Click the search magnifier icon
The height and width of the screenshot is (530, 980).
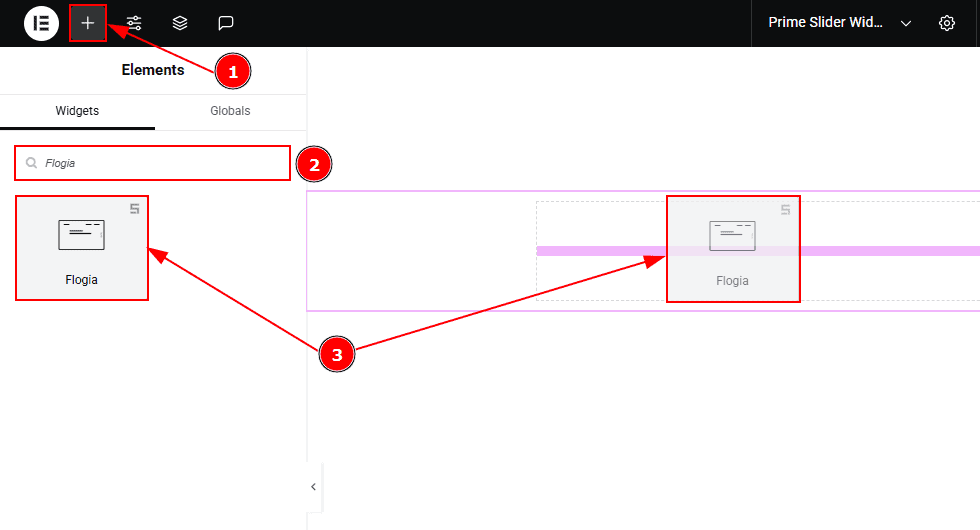31,163
